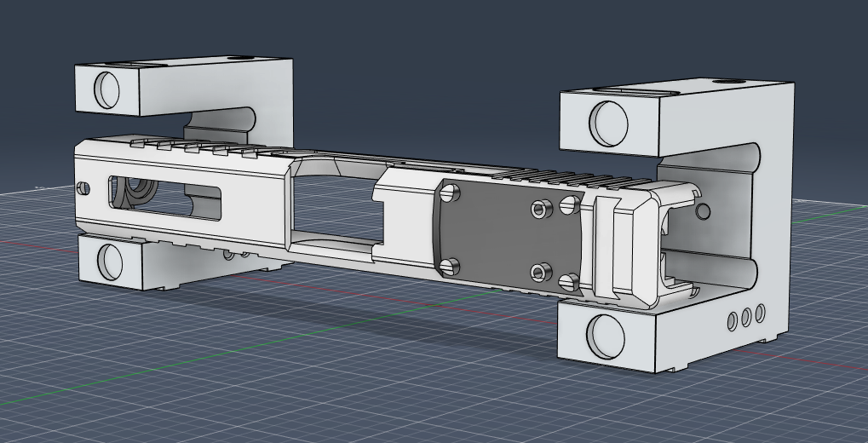Click the upper-left slotted screw on the plate
Image resolution: width=868 pixels, height=443 pixels.
pos(449,194)
